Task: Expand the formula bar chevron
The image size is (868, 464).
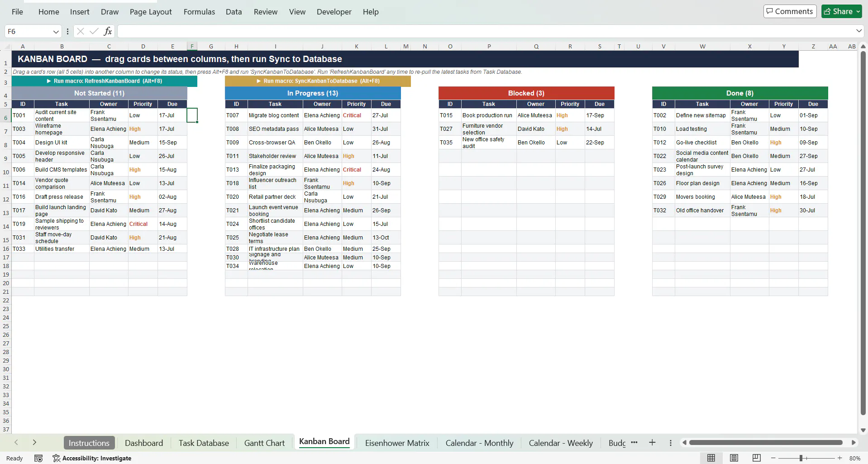Action: tap(858, 31)
